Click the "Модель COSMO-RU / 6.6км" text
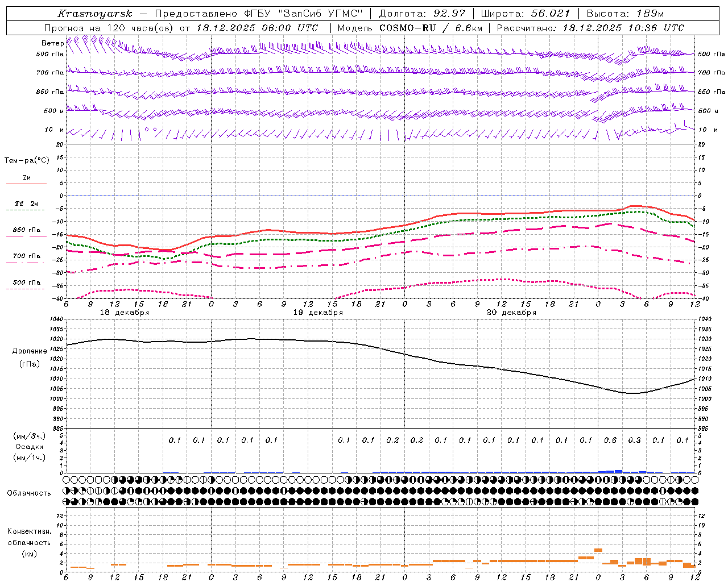This screenshot has height=582, width=728. [x=410, y=28]
